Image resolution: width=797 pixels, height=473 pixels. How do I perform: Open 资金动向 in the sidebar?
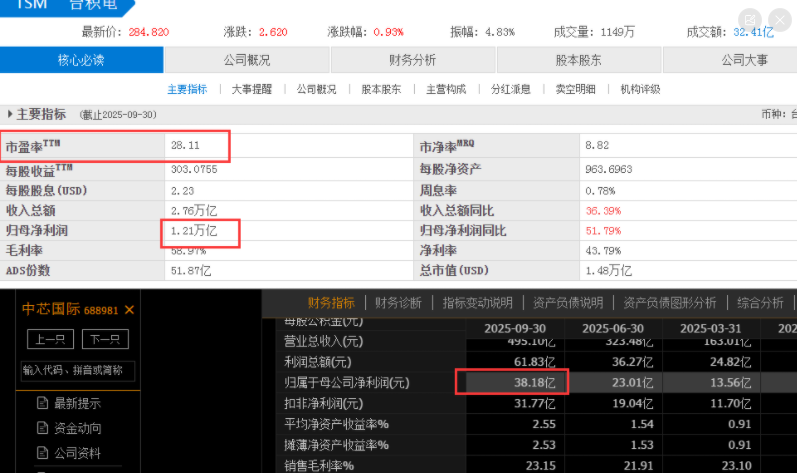coord(77,428)
